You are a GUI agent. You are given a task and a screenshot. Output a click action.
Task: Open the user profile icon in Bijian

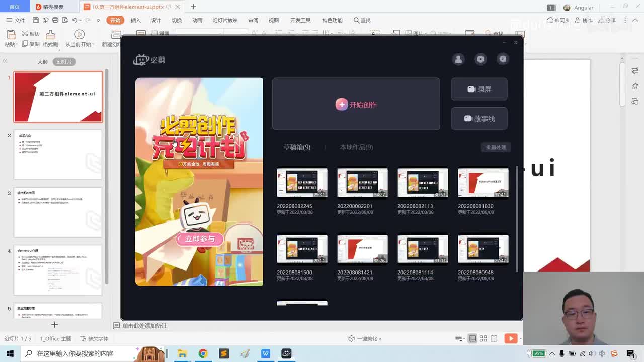click(x=458, y=59)
